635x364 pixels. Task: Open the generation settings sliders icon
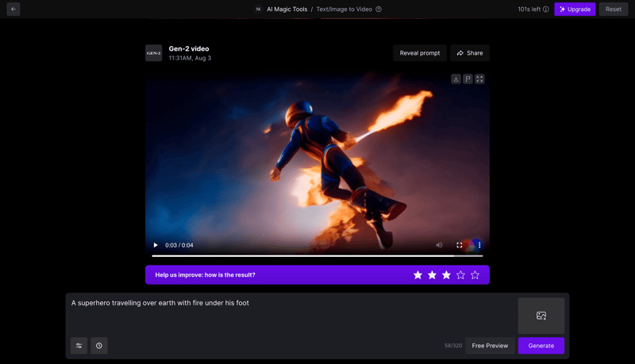click(x=79, y=346)
